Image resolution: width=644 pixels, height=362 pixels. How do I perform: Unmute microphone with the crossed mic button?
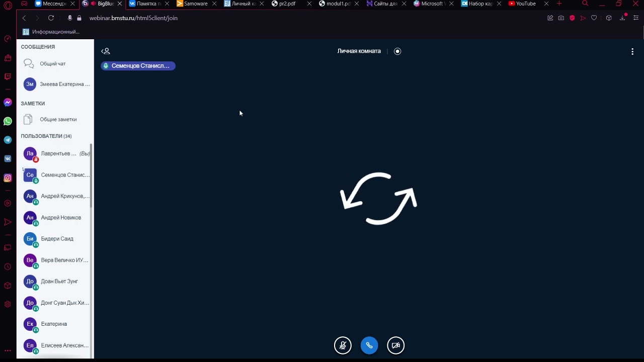(x=343, y=345)
